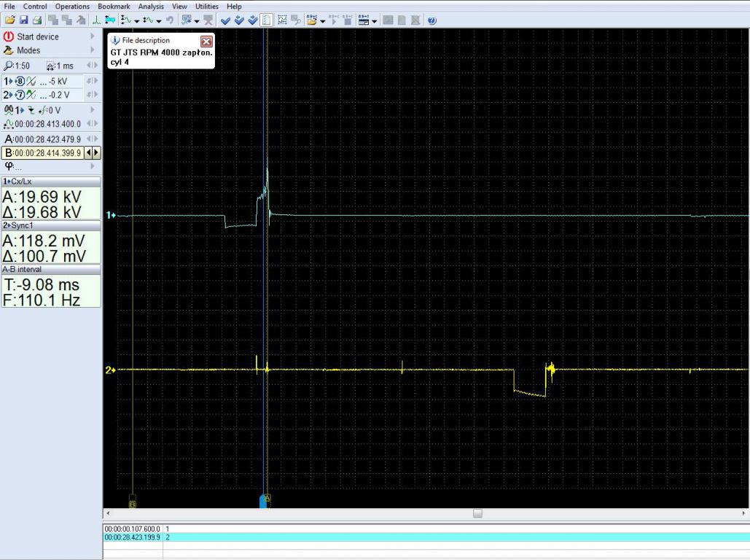Click the magnifier 1:50 zoom setting
Image resolution: width=750 pixels, height=560 pixels.
coord(17,66)
